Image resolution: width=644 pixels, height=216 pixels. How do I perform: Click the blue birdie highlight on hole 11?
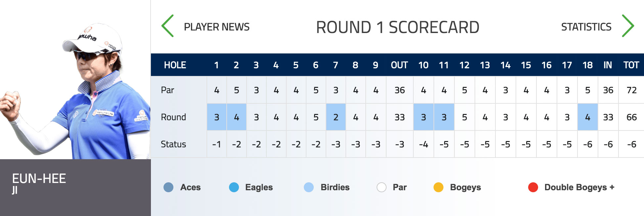(444, 117)
